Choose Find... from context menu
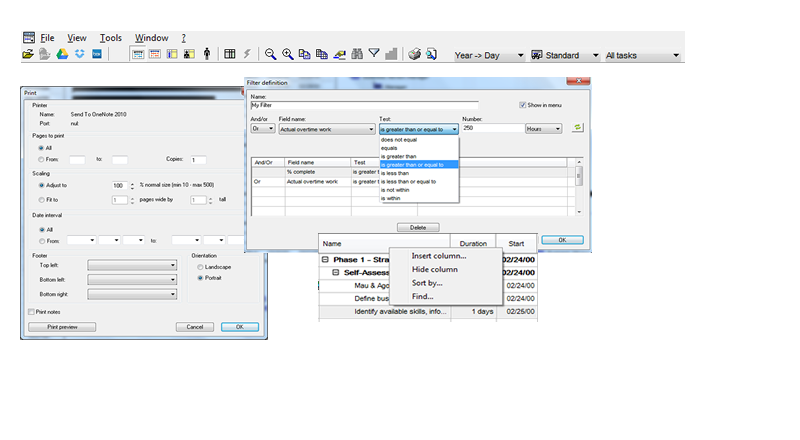 point(422,296)
